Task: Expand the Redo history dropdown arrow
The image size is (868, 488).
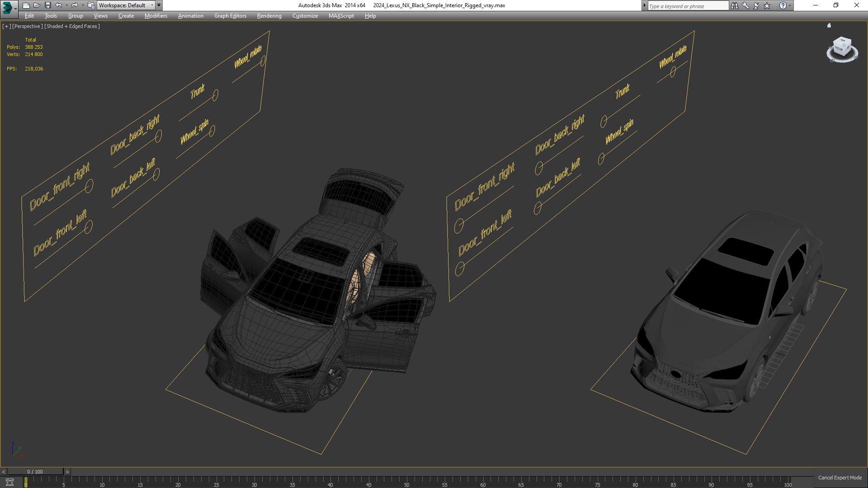Action: (82, 5)
